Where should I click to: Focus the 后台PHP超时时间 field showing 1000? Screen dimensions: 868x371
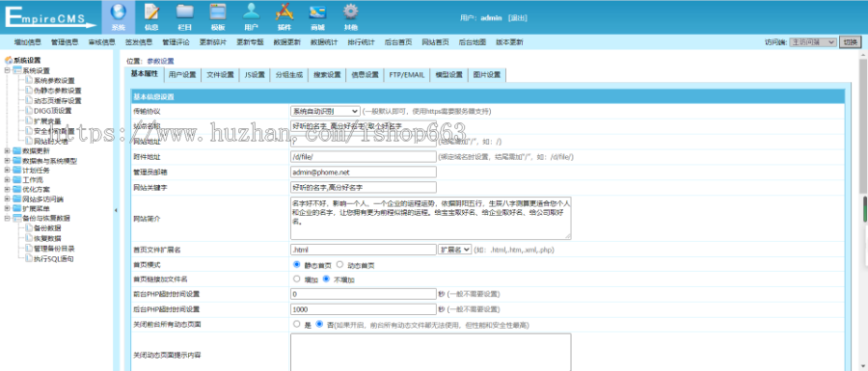(364, 309)
